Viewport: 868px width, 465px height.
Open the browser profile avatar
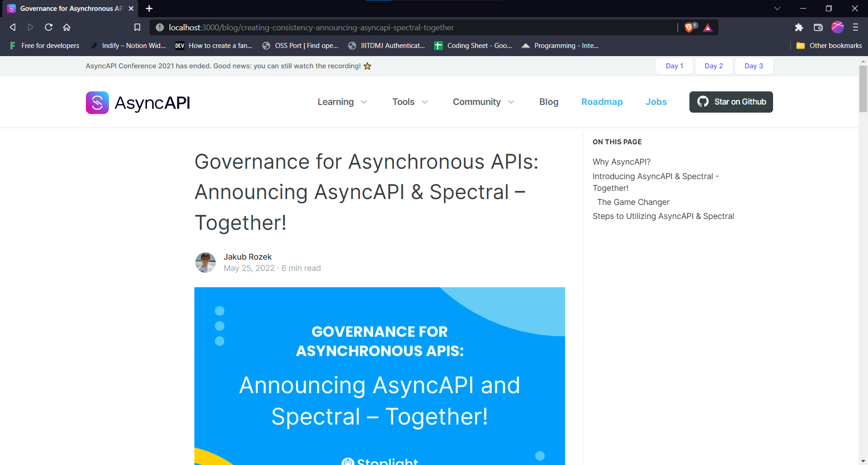tap(837, 28)
